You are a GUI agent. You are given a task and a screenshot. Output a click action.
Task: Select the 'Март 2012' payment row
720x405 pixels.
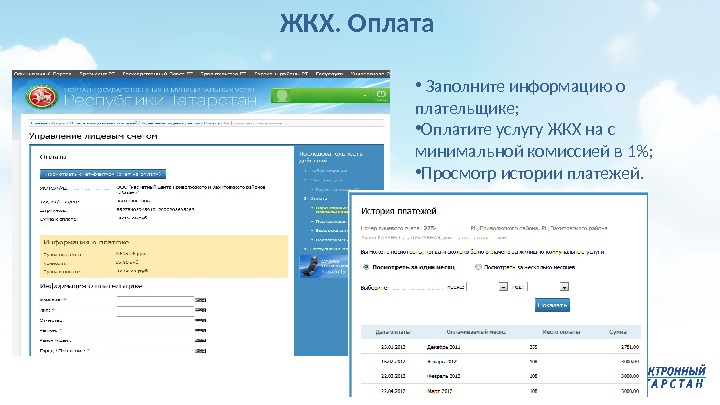click(x=500, y=391)
